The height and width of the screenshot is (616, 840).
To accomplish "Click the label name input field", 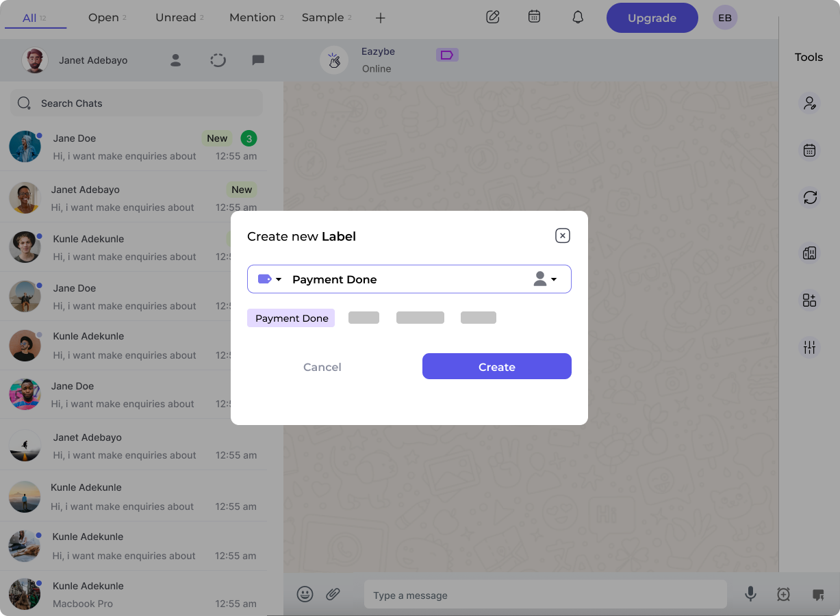I will click(x=409, y=279).
